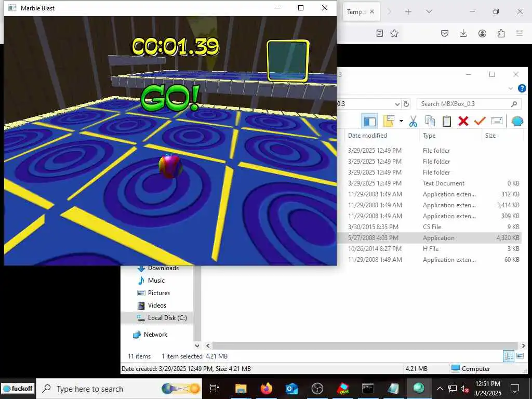Select the Text Document row
This screenshot has height=399, width=532.
point(430,183)
